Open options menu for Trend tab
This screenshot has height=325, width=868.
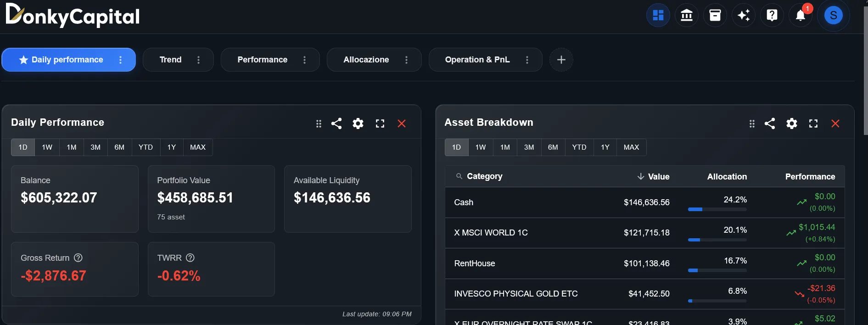click(x=198, y=60)
